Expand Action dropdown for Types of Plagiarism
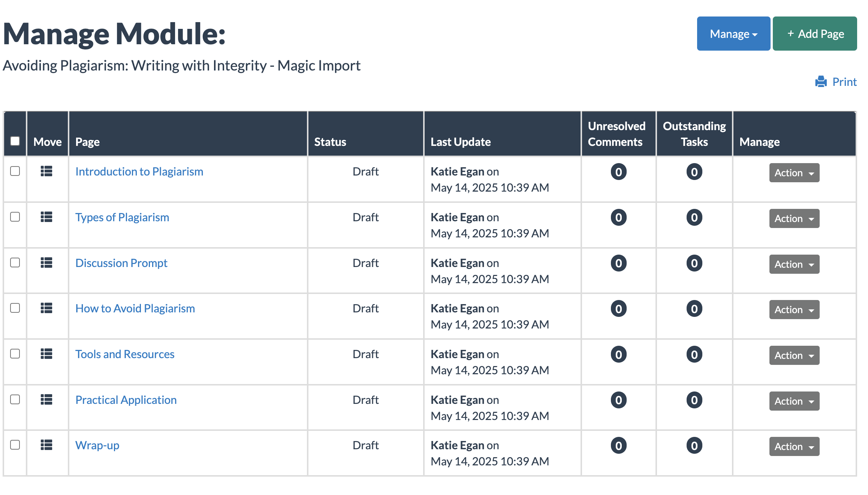This screenshot has height=495, width=868. pos(794,219)
